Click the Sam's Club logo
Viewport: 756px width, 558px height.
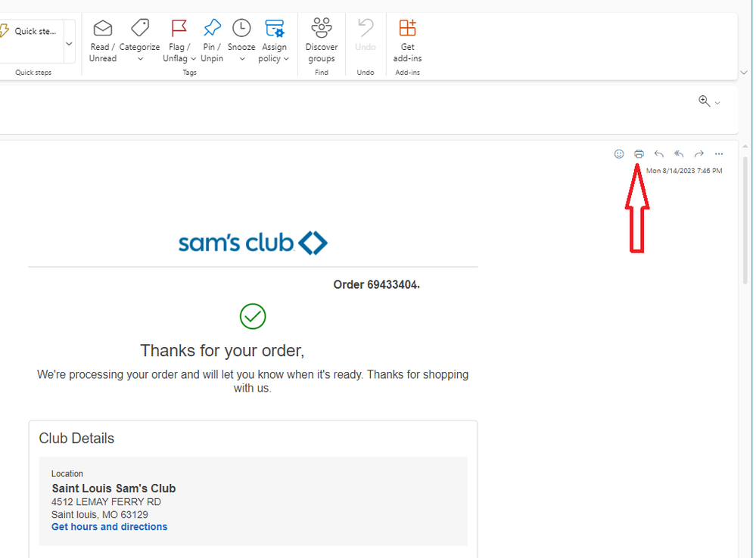[253, 243]
